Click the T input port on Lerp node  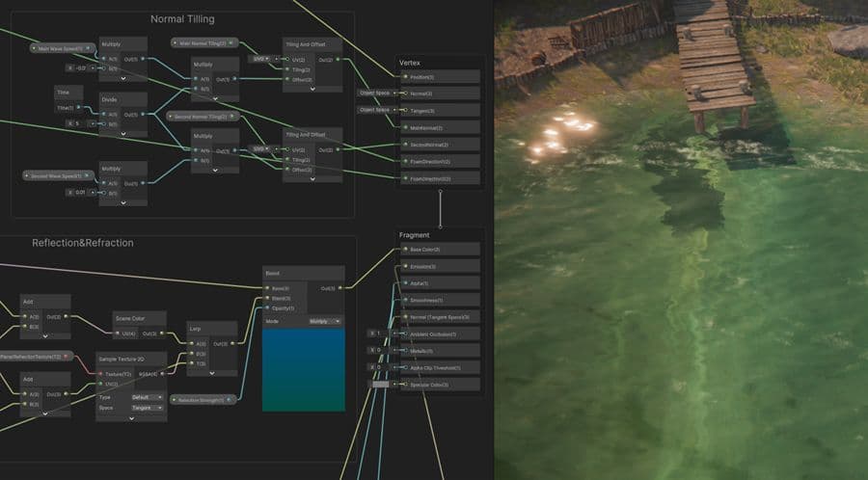pos(192,364)
